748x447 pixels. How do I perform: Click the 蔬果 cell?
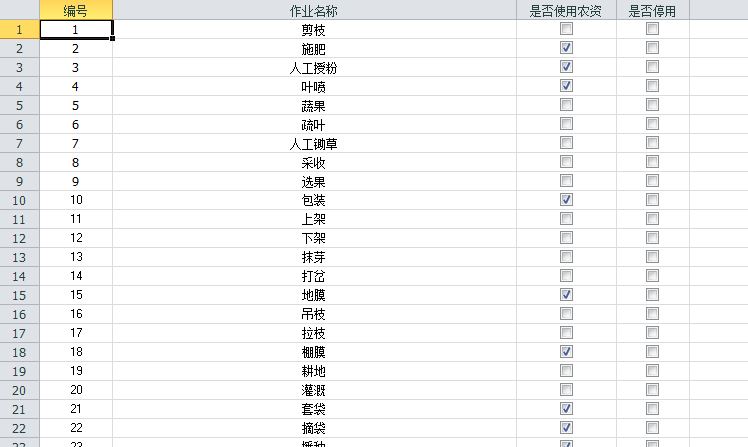coord(314,105)
